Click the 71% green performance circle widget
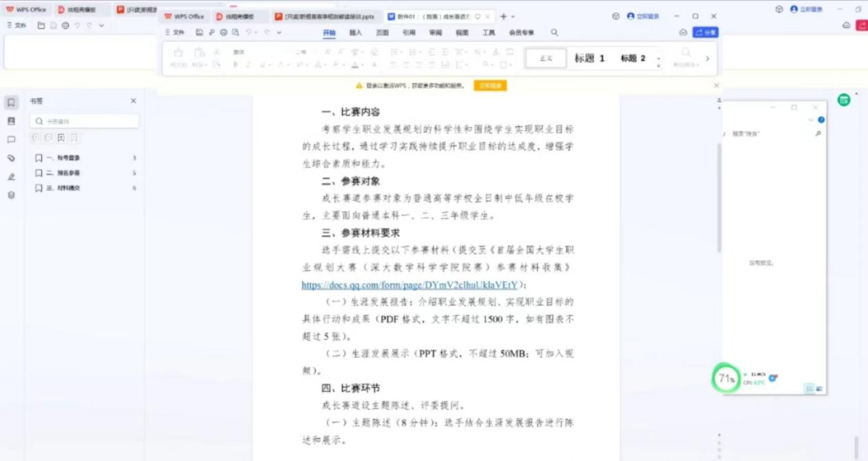 click(x=727, y=378)
